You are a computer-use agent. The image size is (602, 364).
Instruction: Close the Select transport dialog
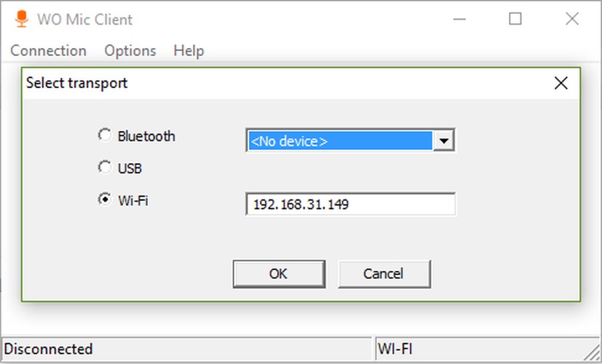tap(561, 83)
